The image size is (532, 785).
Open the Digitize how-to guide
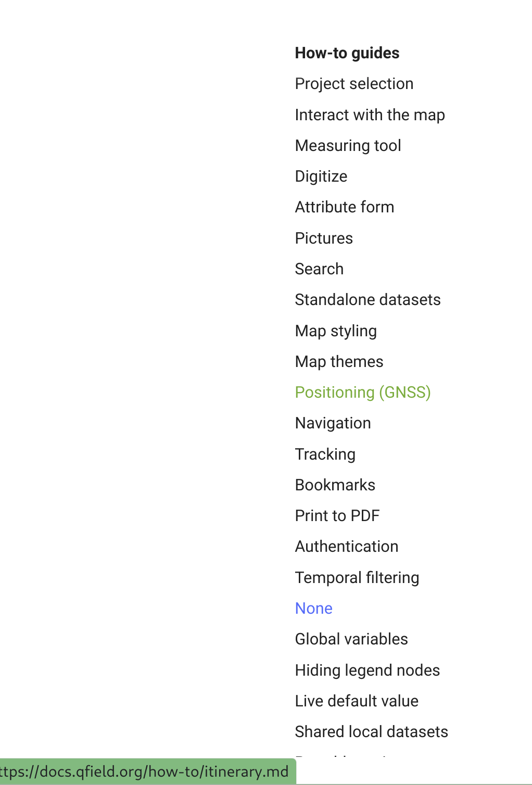[x=321, y=176]
